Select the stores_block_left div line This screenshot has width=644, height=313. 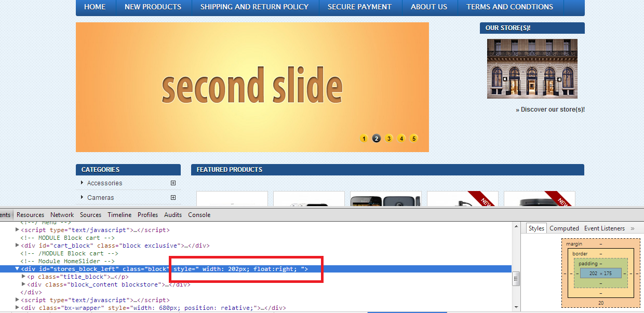[x=256, y=269]
